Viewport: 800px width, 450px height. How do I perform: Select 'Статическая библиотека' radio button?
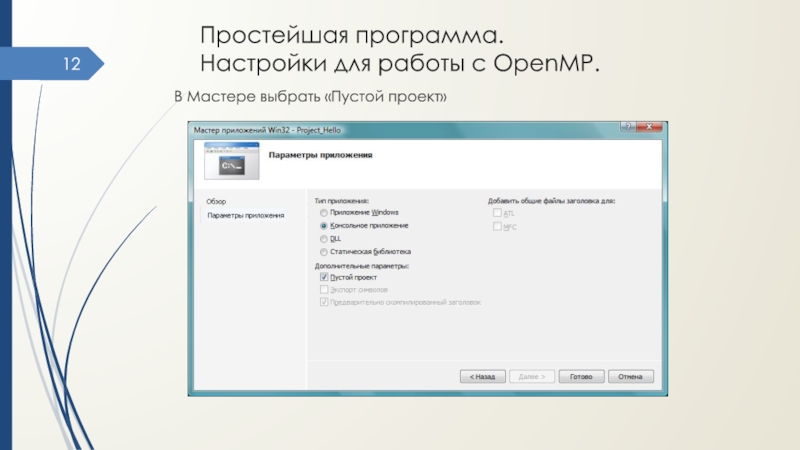click(323, 252)
